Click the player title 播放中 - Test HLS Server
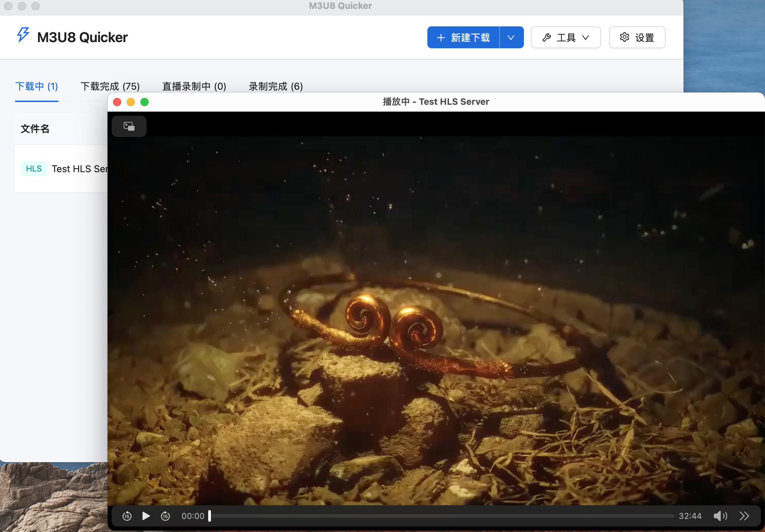The height and width of the screenshot is (532, 765). pos(436,102)
